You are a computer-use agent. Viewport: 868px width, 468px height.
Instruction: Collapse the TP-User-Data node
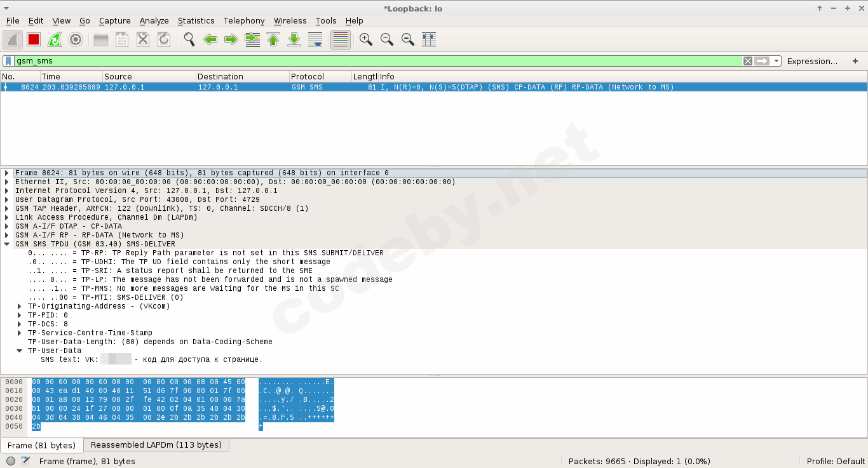pos(20,351)
